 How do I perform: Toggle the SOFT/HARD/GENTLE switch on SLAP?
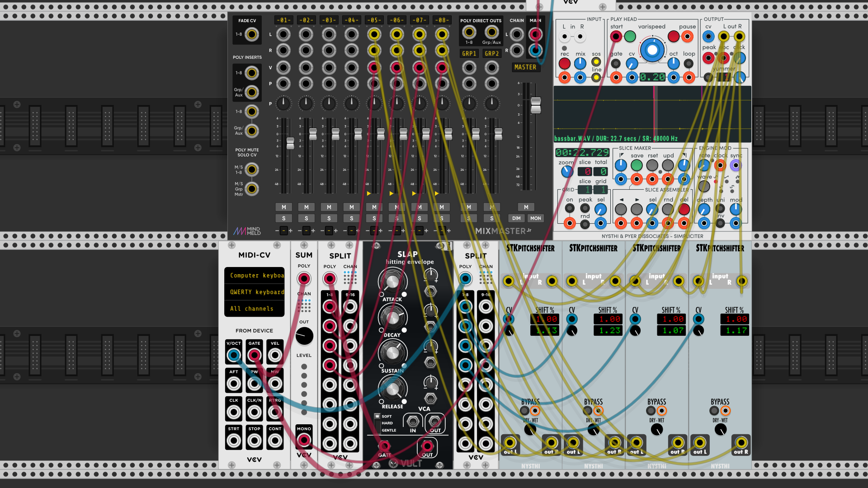click(x=377, y=423)
